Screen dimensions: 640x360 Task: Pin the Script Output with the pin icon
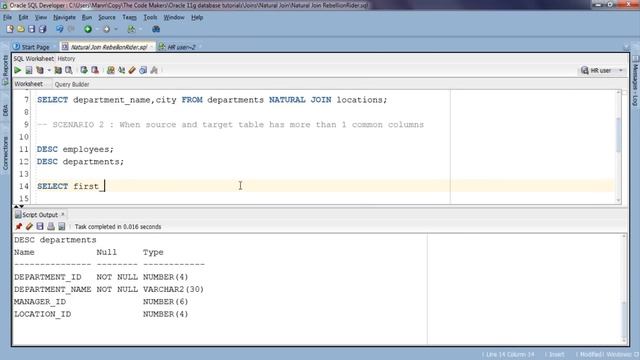pyautogui.click(x=18, y=227)
